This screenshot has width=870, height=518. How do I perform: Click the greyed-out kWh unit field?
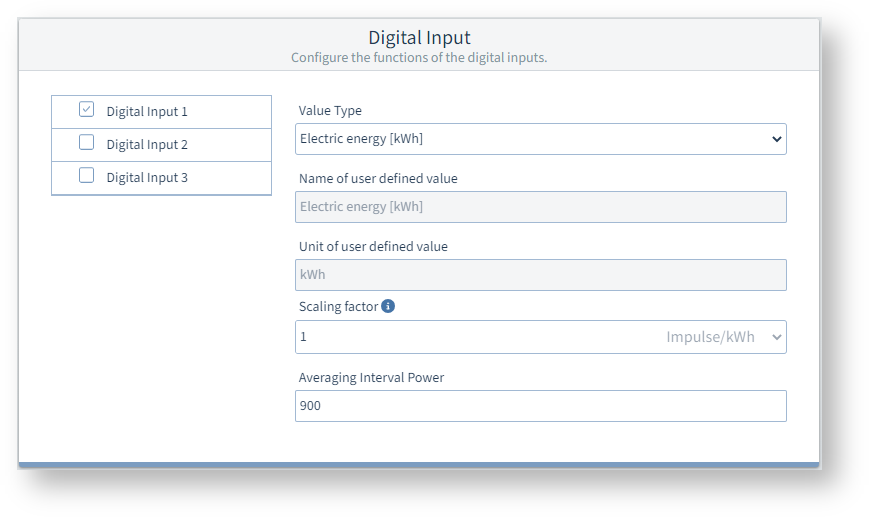pyautogui.click(x=540, y=275)
